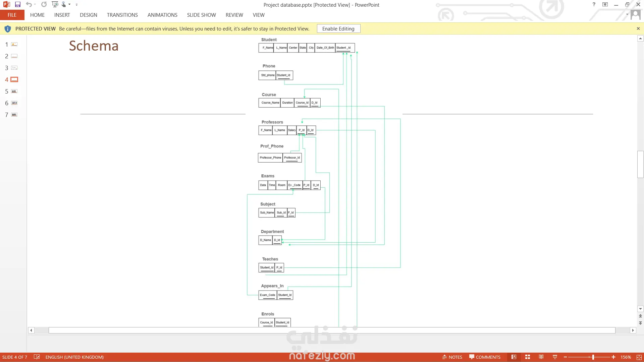The width and height of the screenshot is (644, 362).
Task: Go to the ANIMATIONS tab
Action: [162, 15]
